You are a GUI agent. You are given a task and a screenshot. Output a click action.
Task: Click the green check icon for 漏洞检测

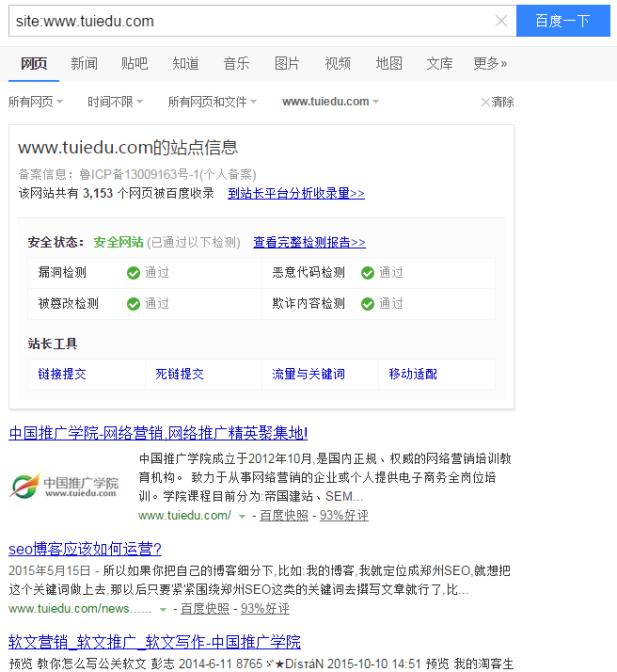click(x=134, y=273)
